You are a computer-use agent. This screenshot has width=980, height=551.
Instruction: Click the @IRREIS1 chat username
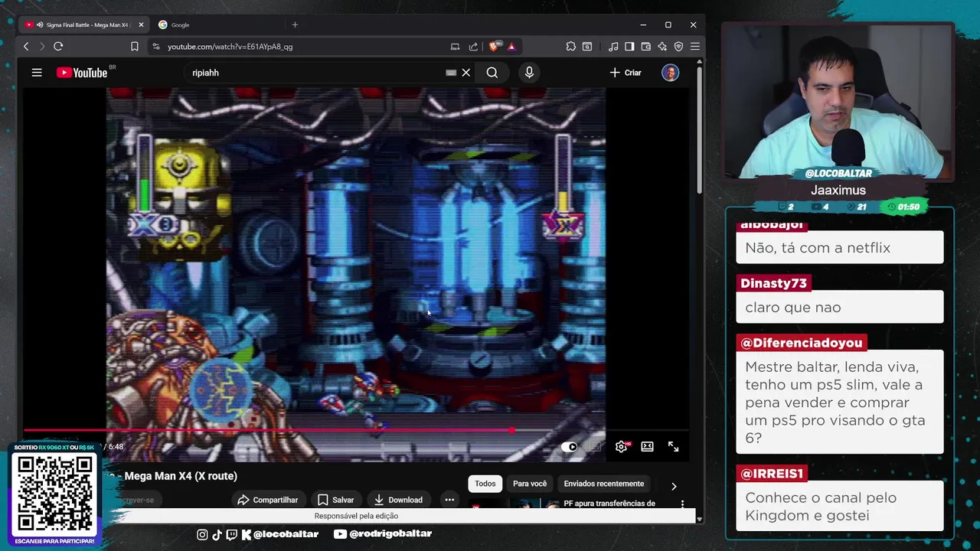pos(772,474)
